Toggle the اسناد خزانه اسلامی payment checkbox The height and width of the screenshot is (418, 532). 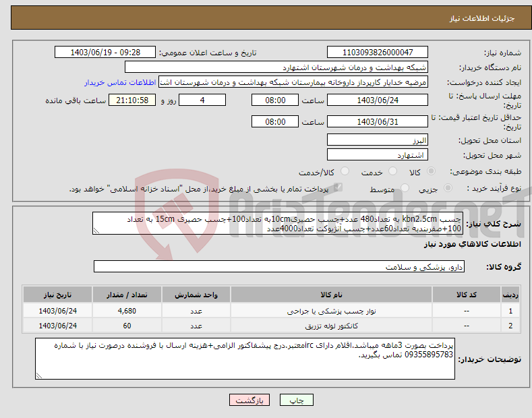[338, 187]
